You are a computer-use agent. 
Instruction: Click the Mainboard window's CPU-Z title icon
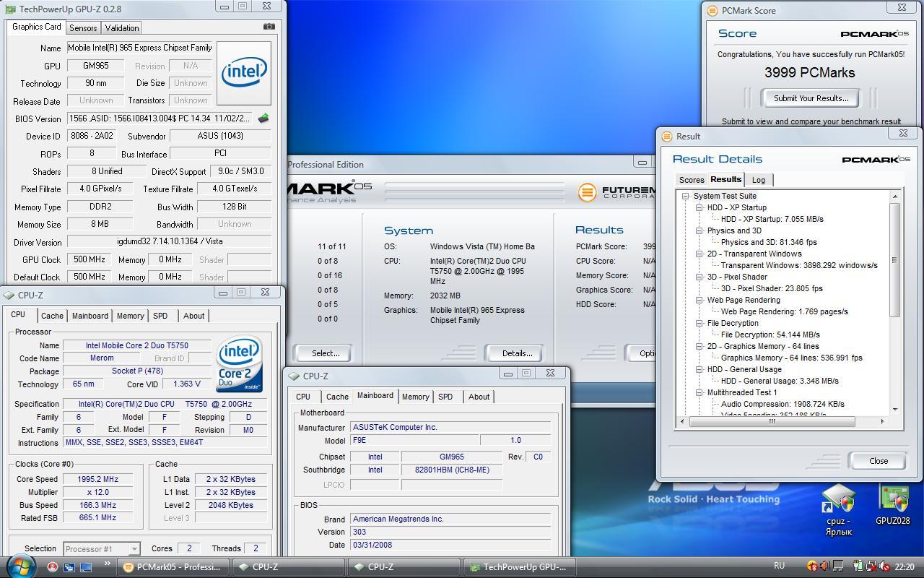pyautogui.click(x=294, y=376)
